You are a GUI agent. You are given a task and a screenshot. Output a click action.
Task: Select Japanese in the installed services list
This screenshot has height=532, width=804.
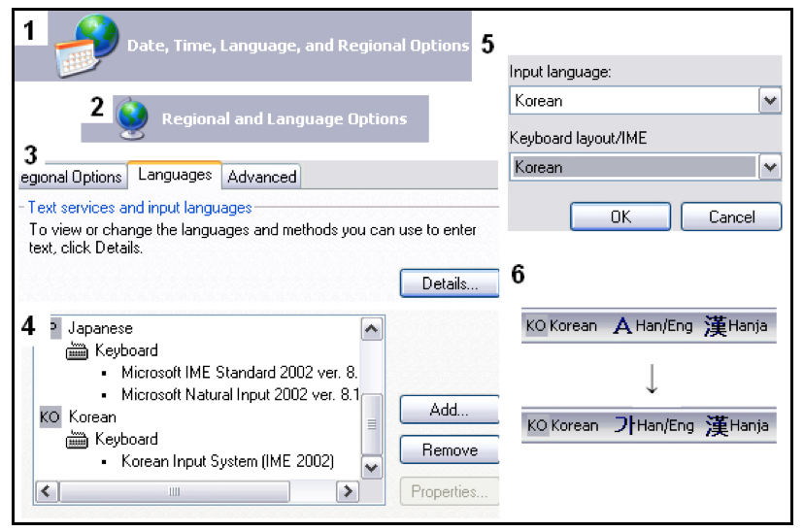(x=101, y=328)
